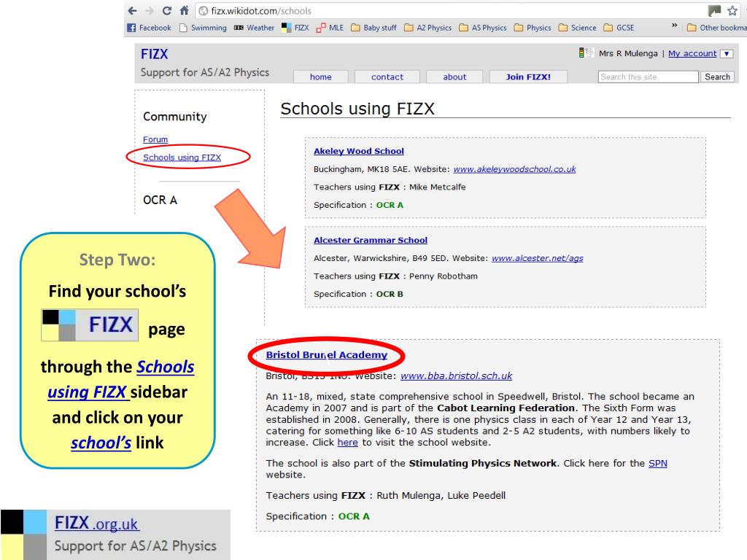Viewport: 747px width, 560px height.
Task: Click 'Schools using FIZX' page heading
Action: 357,109
